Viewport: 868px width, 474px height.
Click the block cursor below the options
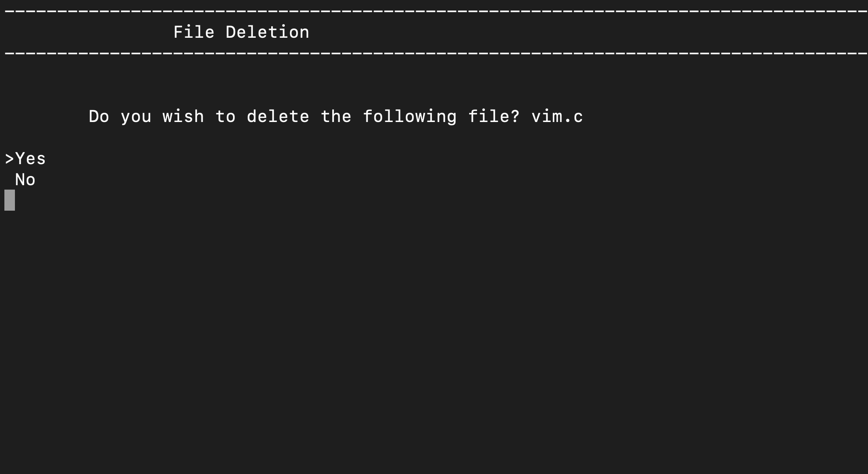tap(9, 200)
